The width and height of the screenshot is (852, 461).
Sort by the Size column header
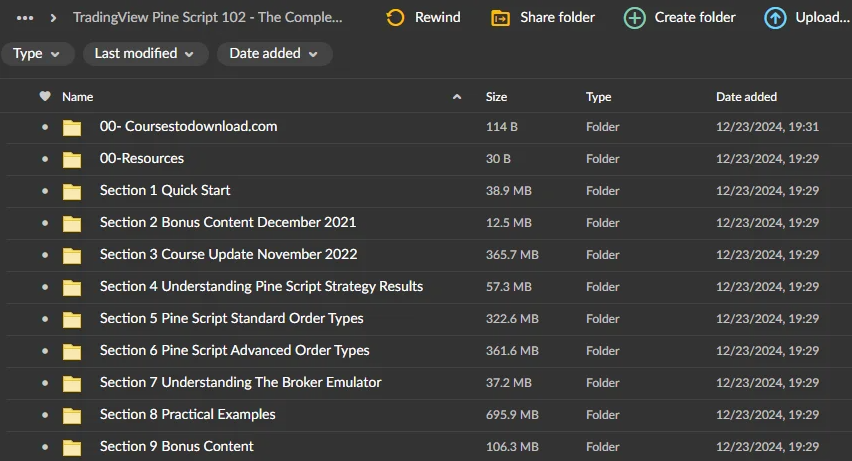click(x=496, y=97)
